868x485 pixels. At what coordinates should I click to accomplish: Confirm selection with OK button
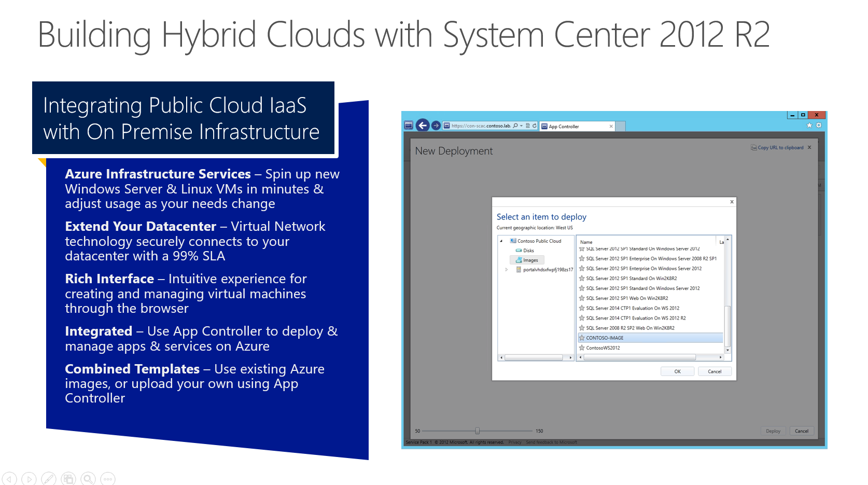coord(677,371)
